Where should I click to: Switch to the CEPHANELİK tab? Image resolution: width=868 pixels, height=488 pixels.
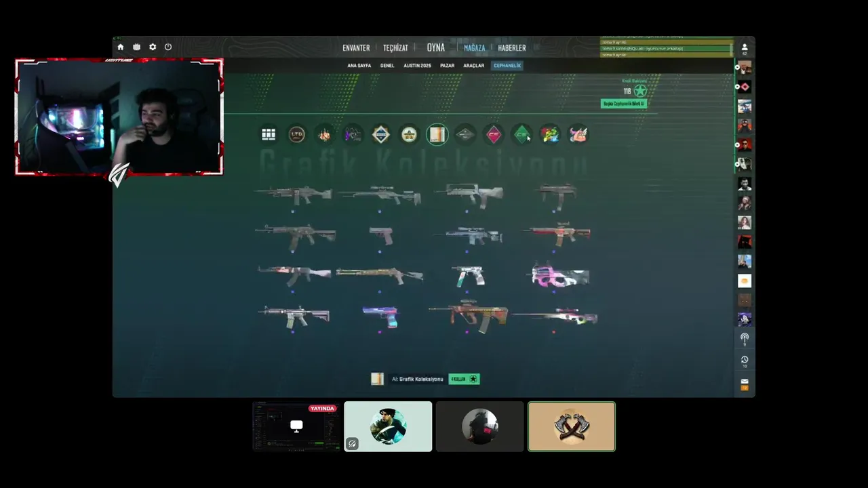pyautogui.click(x=507, y=66)
